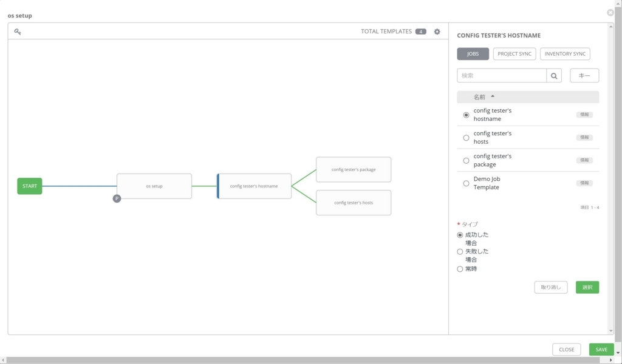Switch to the JOBS tab
This screenshot has width=622, height=364.
[x=473, y=54]
